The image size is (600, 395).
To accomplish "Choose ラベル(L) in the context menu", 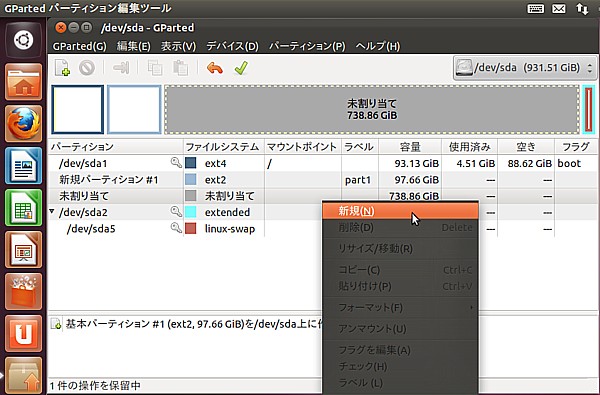I will (400, 383).
